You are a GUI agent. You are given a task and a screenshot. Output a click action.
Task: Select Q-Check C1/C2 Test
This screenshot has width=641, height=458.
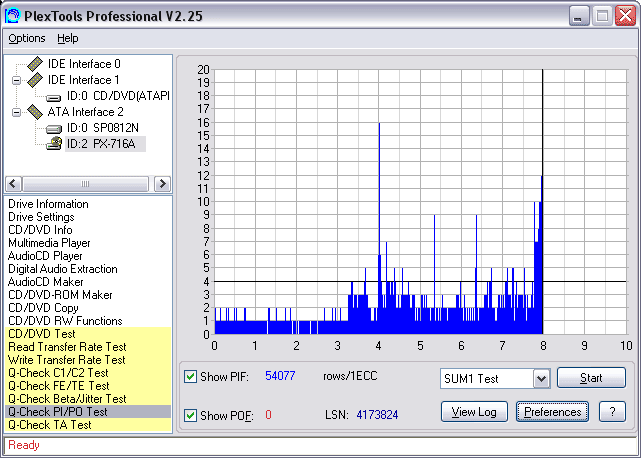pyautogui.click(x=88, y=373)
